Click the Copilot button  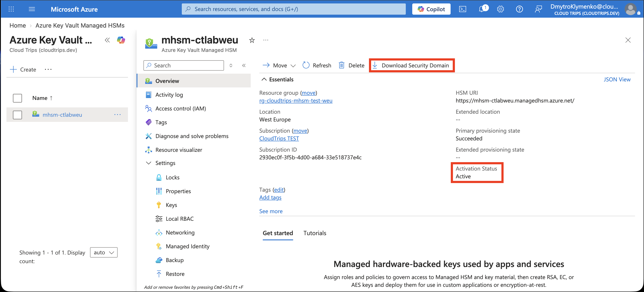[431, 9]
